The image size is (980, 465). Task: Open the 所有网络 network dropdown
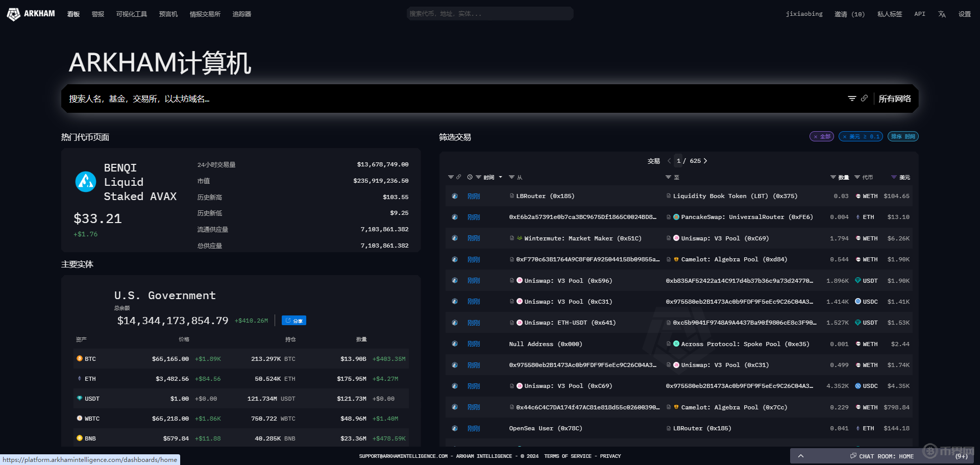pyautogui.click(x=894, y=99)
